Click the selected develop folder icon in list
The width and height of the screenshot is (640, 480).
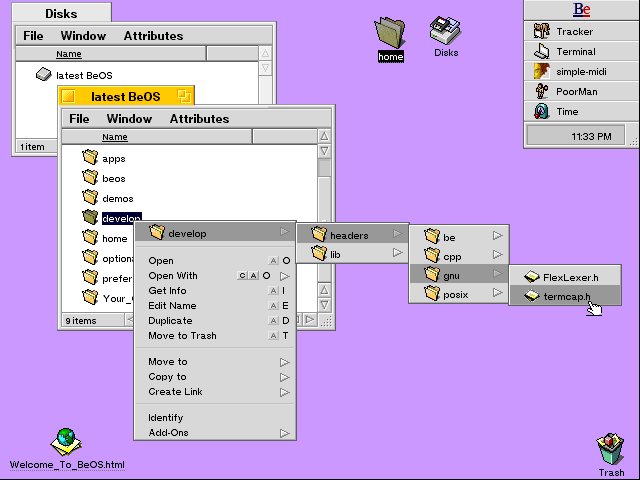pos(90,217)
